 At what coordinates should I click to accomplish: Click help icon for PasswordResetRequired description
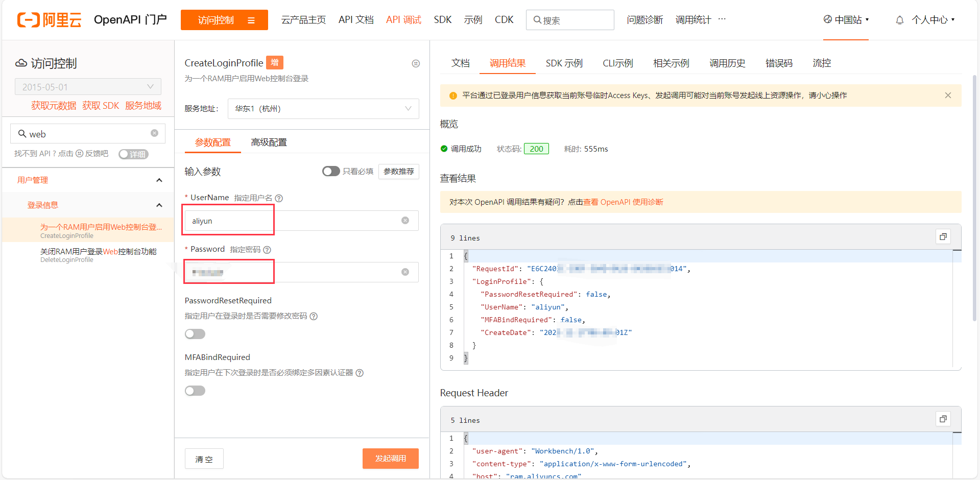click(x=314, y=316)
